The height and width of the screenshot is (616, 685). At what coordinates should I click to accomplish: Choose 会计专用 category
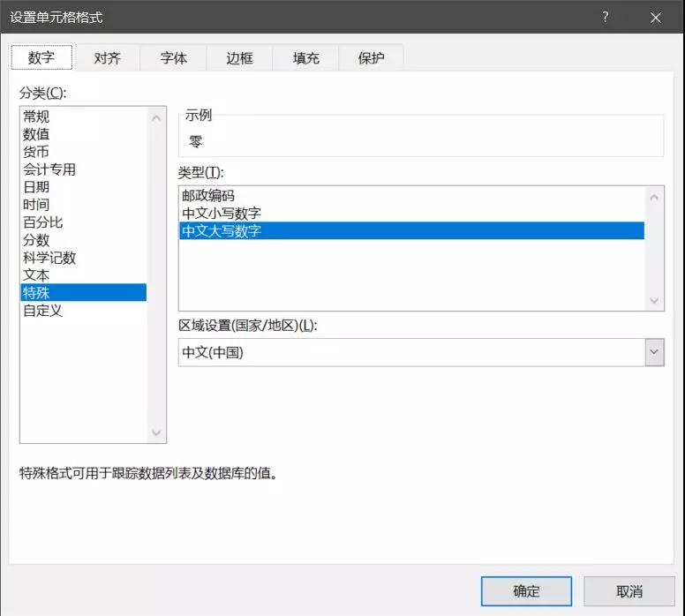83,169
